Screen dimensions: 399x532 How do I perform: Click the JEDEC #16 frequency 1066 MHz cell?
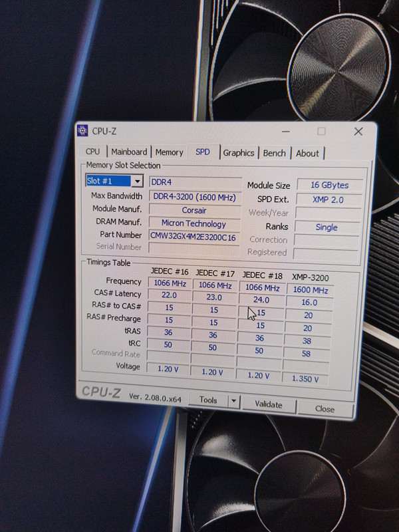point(170,283)
